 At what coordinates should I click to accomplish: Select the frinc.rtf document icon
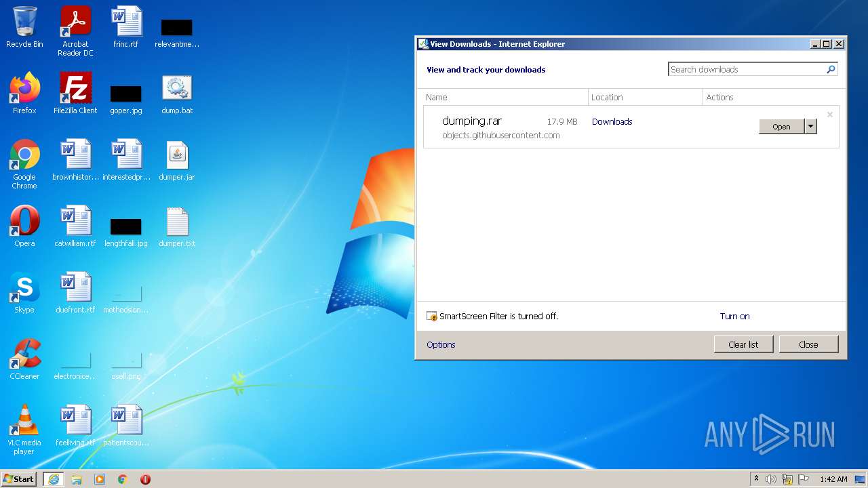point(126,27)
